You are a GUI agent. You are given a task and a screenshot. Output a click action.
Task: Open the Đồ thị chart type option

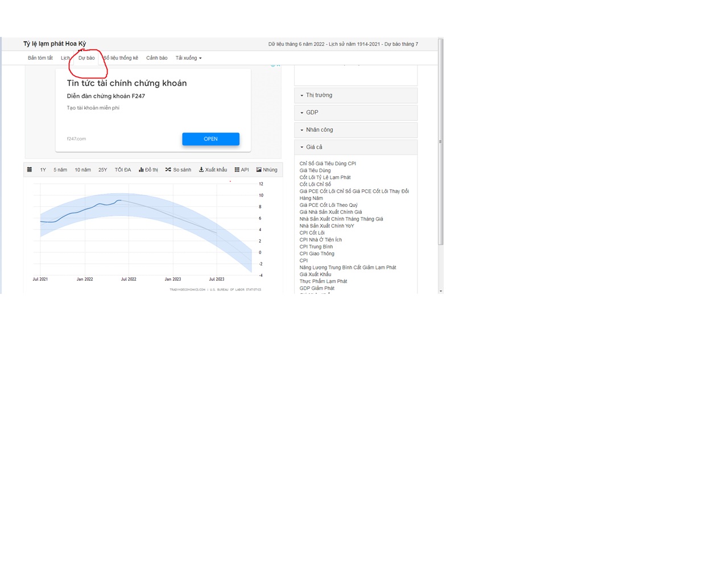[148, 169]
